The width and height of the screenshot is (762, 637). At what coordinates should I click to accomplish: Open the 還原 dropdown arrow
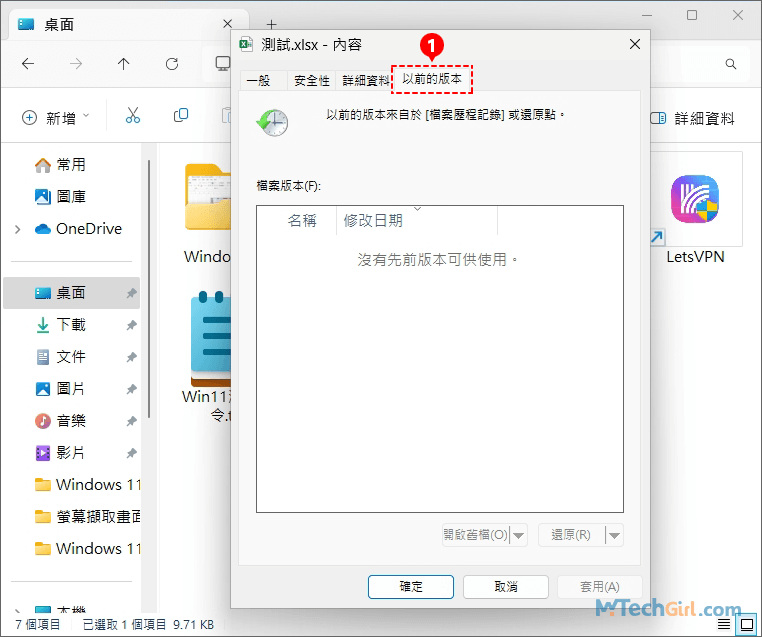pyautogui.click(x=614, y=535)
